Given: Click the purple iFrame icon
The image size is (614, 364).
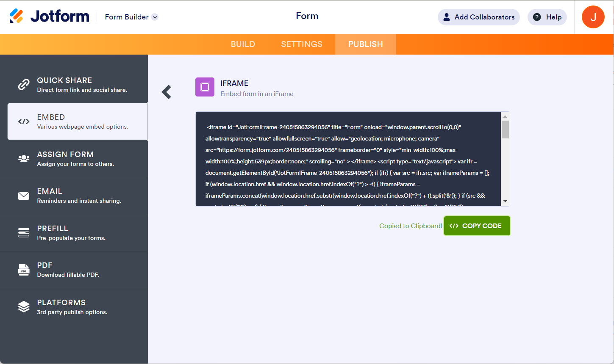Looking at the screenshot, I should (x=205, y=87).
